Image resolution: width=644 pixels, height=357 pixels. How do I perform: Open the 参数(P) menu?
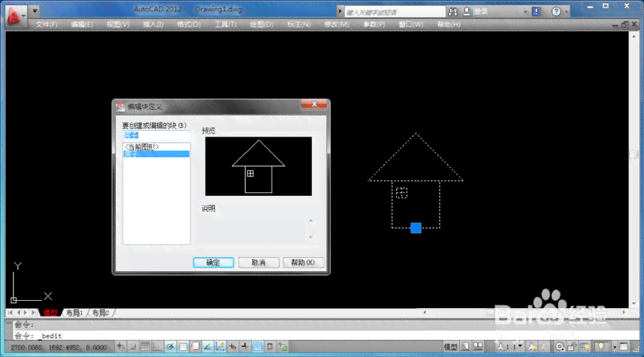point(374,24)
